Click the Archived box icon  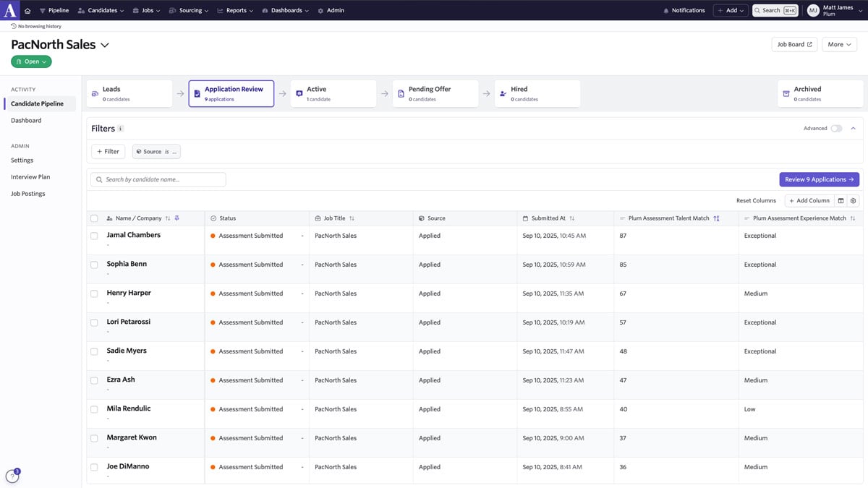point(786,94)
